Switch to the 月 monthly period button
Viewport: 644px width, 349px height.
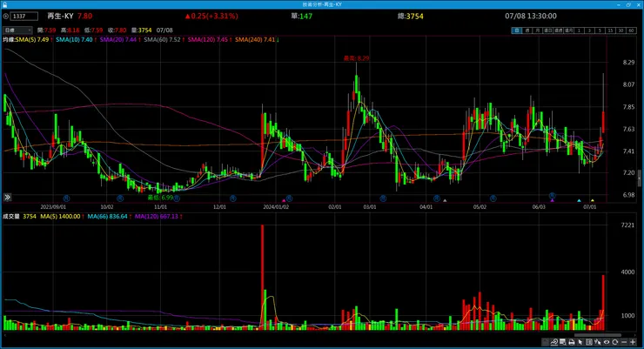[x=538, y=30]
